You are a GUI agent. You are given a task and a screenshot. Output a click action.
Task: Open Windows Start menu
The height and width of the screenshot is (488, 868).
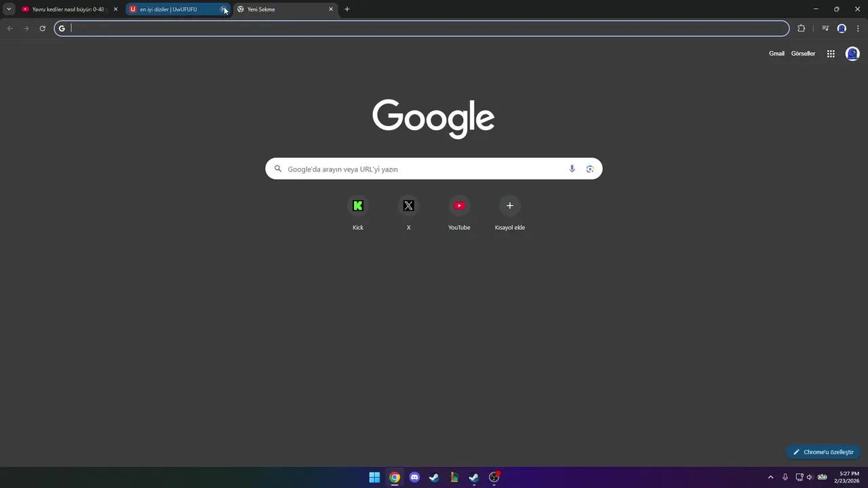[x=374, y=477]
